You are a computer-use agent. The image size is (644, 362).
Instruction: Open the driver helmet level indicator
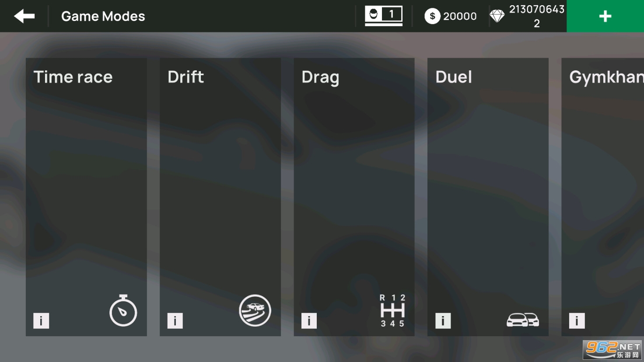[x=384, y=16]
